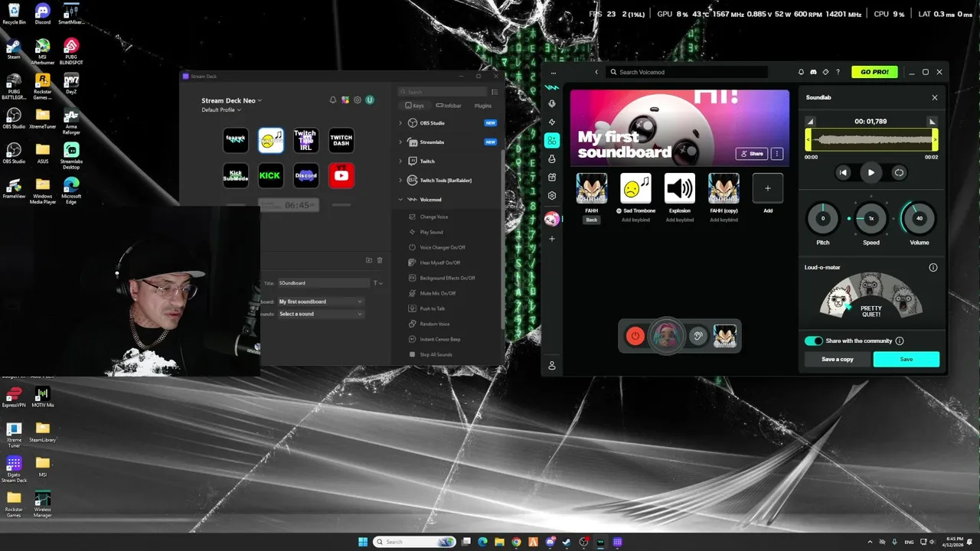980x551 pixels.
Task: Toggle the red power button in Voicemod bar
Action: [635, 336]
